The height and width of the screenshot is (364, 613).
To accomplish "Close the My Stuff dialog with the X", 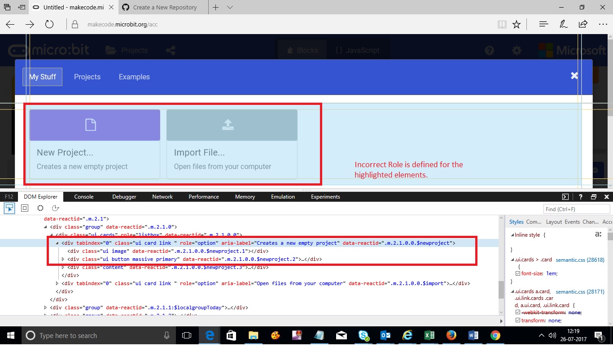I will click(x=574, y=76).
